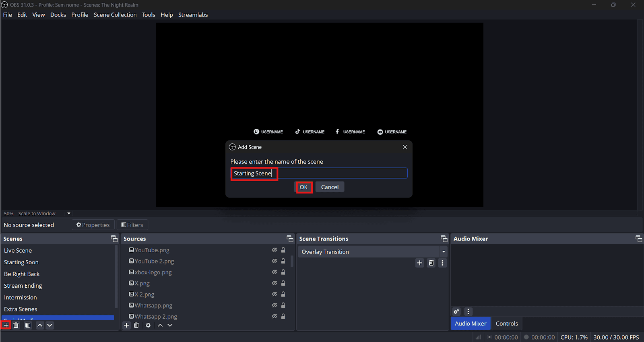Open the Scene Collection menu
The height and width of the screenshot is (342, 644).
(115, 15)
